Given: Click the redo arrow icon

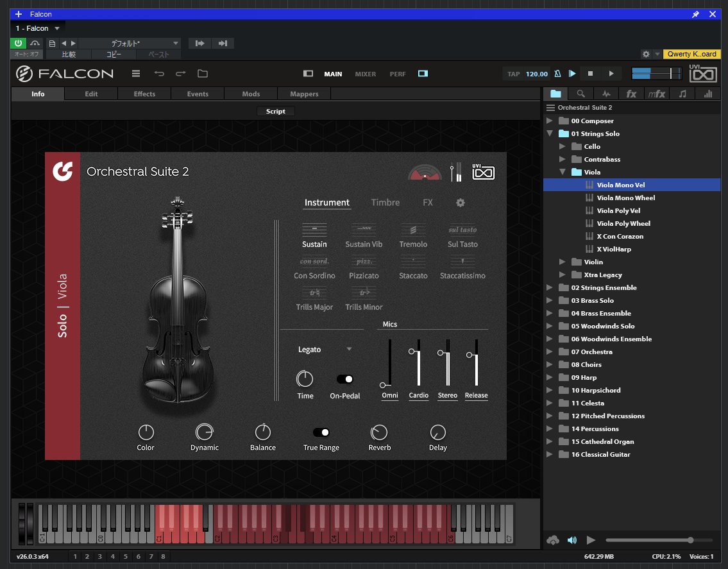Looking at the screenshot, I should click(181, 73).
